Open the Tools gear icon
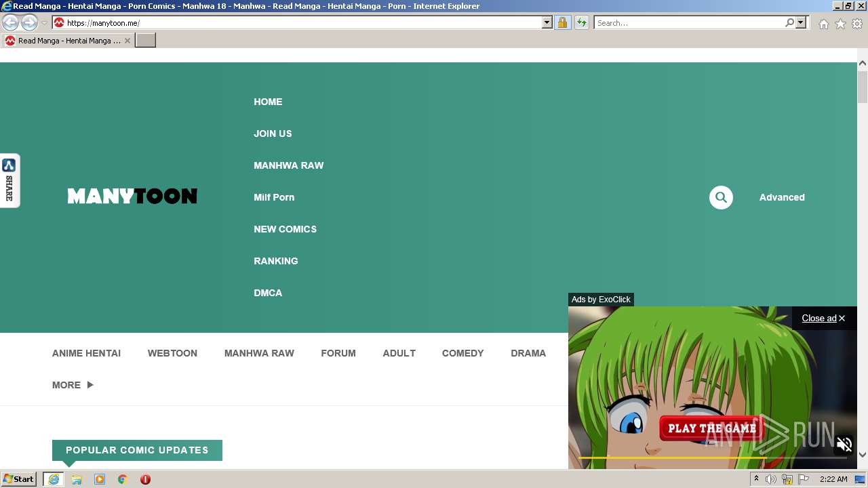Viewport: 868px width, 488px height. click(x=857, y=24)
